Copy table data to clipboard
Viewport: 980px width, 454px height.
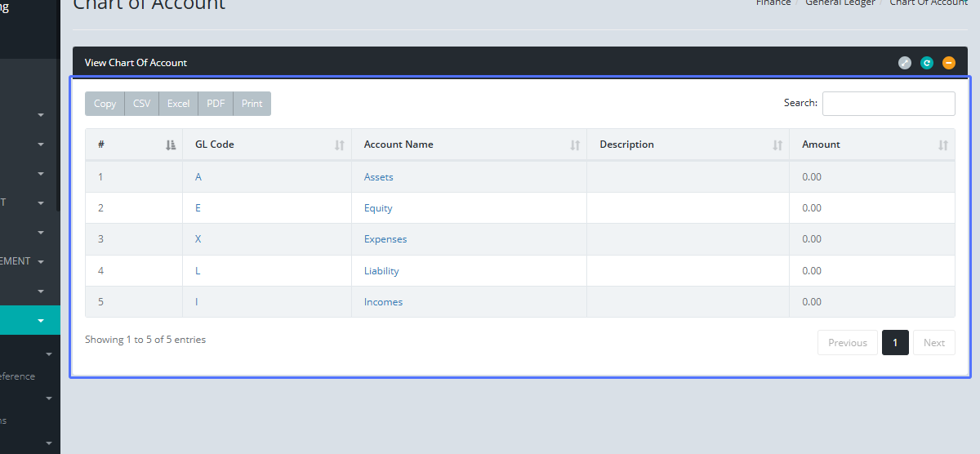pyautogui.click(x=105, y=104)
